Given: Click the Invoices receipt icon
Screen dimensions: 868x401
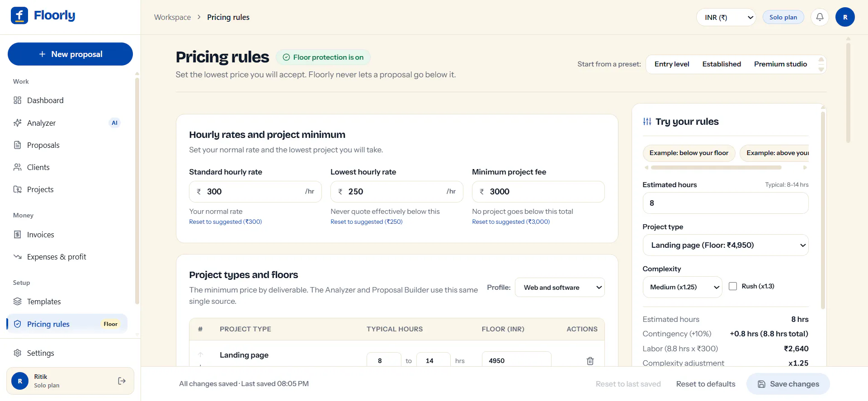Looking at the screenshot, I should [18, 235].
